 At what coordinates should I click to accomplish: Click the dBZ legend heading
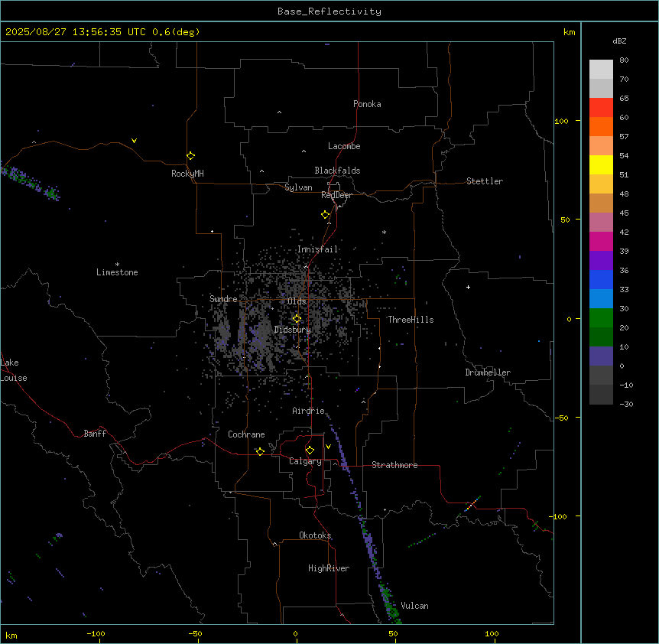coord(619,41)
